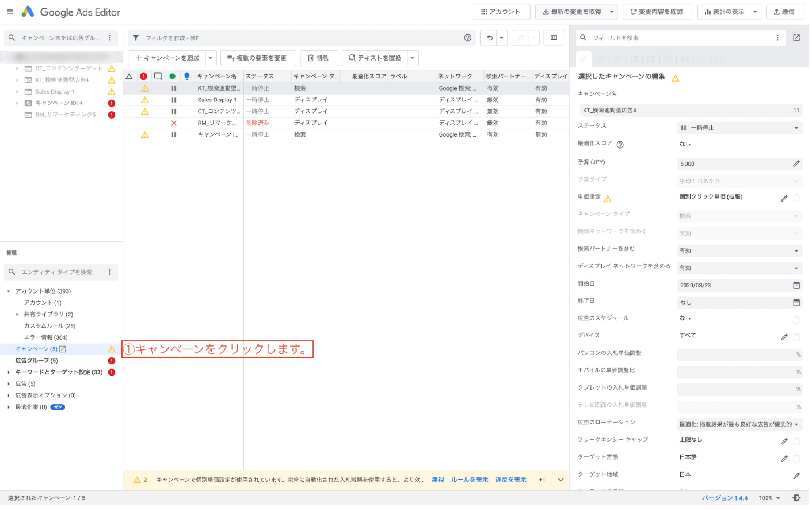The image size is (812, 510).
Task: Open the help icon next to the filter bar
Action: pyautogui.click(x=468, y=38)
